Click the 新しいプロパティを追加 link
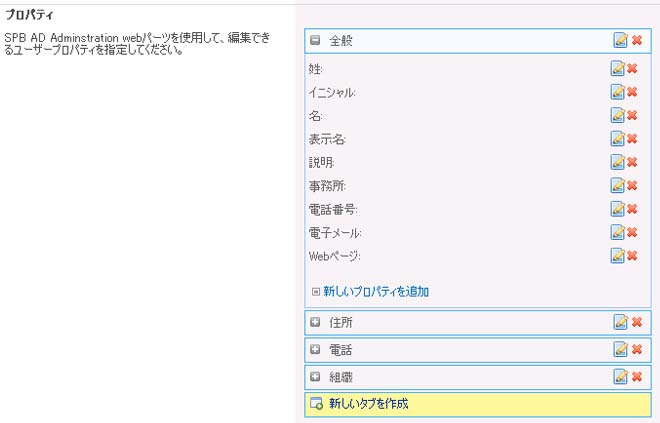The width and height of the screenshot is (660, 423). pyautogui.click(x=376, y=291)
